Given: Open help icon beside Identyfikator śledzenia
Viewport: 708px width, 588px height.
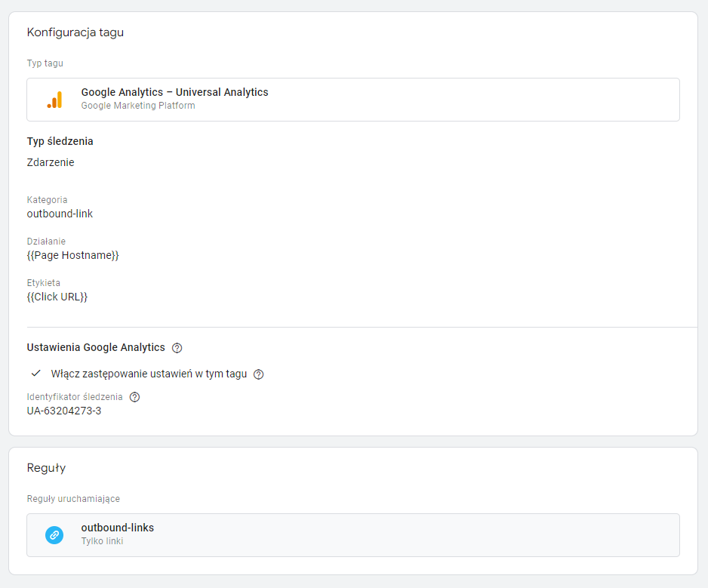Looking at the screenshot, I should click(134, 397).
